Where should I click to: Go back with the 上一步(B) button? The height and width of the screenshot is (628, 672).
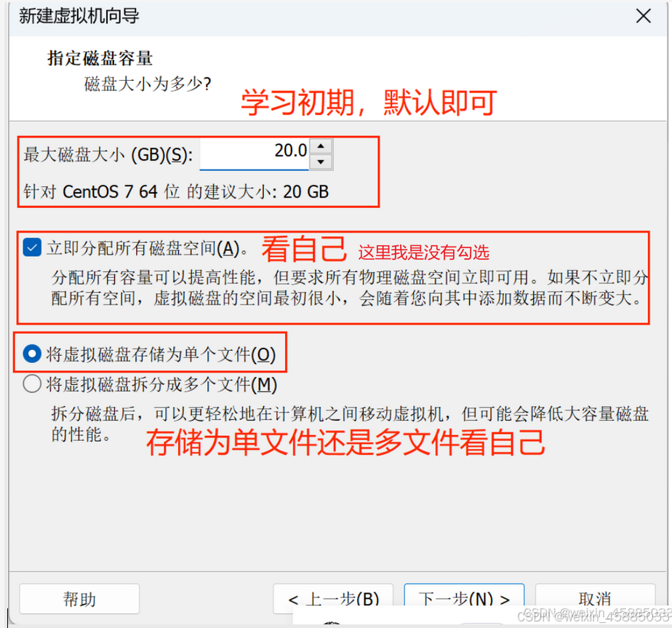click(333, 598)
